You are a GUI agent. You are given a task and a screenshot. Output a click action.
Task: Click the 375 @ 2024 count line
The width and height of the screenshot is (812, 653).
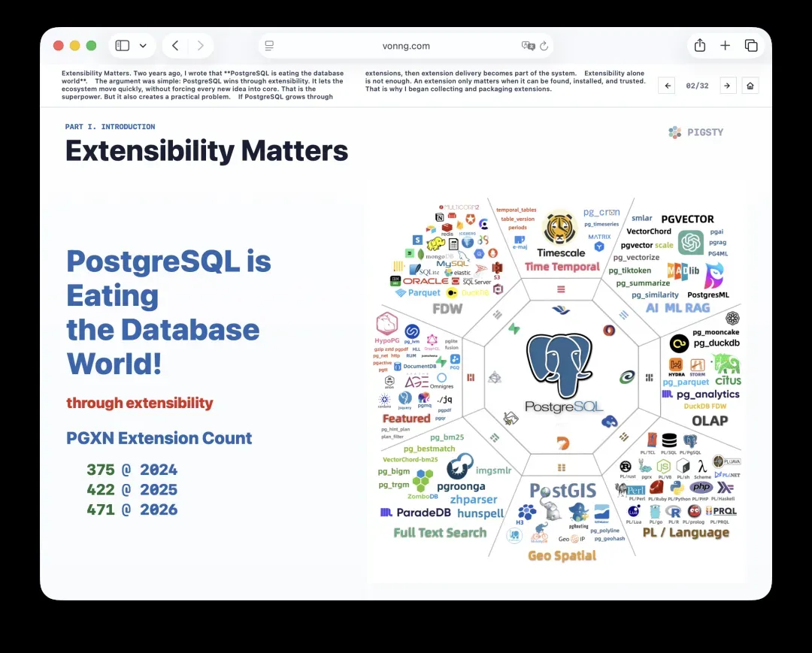coord(132,470)
